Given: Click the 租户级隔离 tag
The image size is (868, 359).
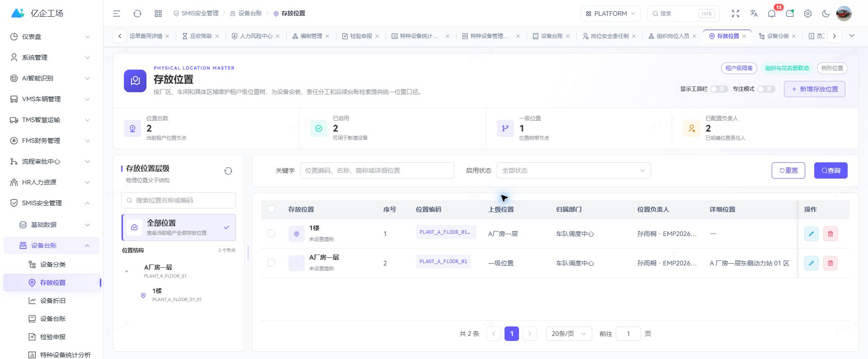Looking at the screenshot, I should 739,68.
